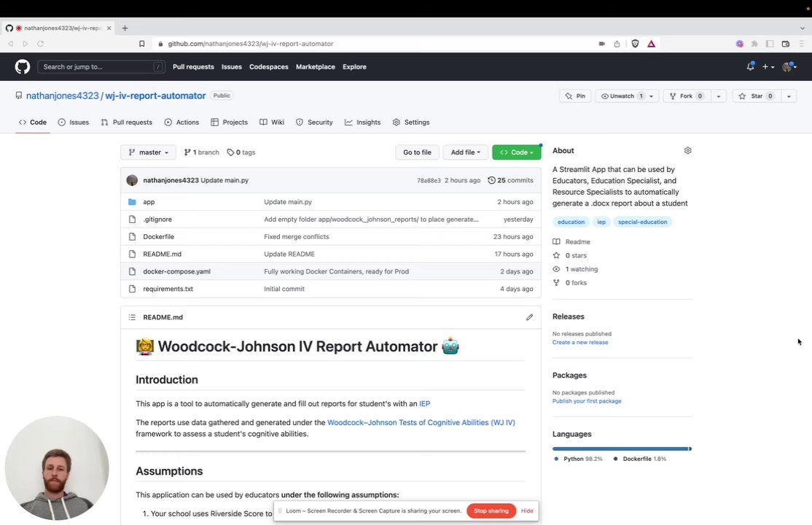812x525 pixels.
Task: Open requirements.txt file
Action: (x=168, y=289)
